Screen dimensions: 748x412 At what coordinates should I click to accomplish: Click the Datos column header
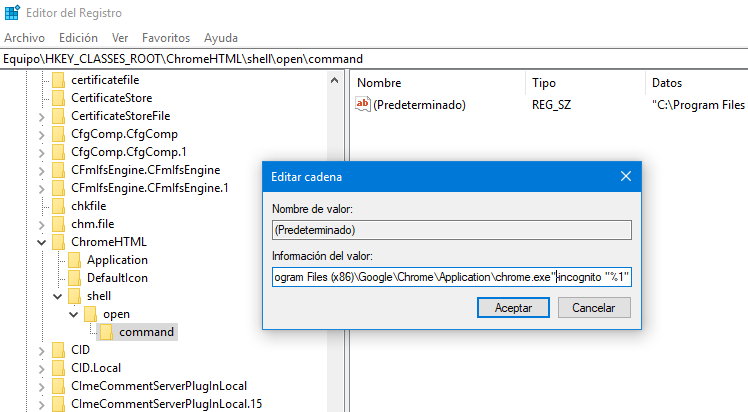[x=667, y=82]
